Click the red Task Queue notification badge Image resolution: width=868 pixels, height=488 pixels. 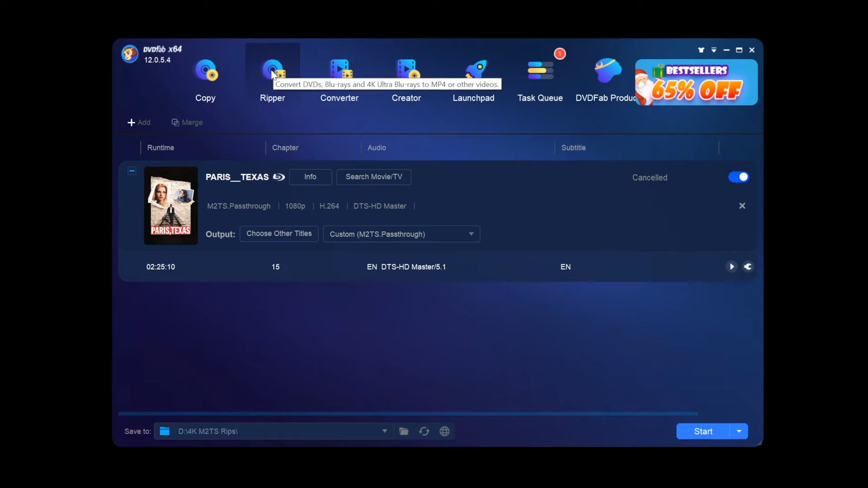pyautogui.click(x=560, y=54)
